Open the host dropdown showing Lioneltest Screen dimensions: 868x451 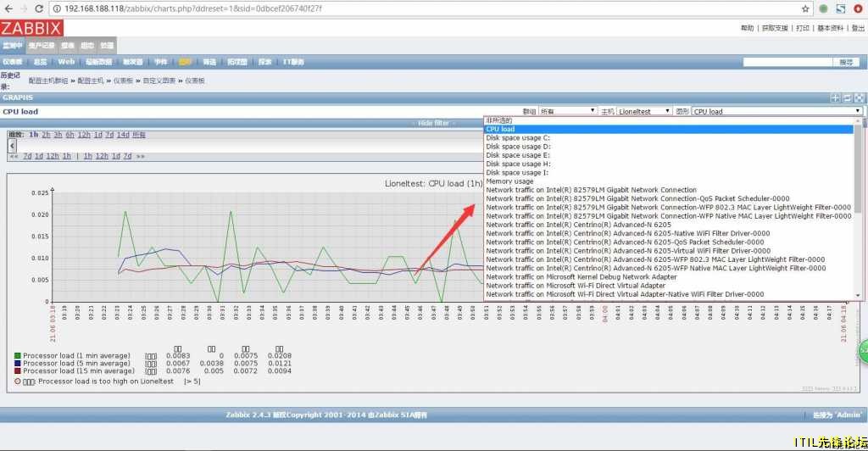[644, 111]
